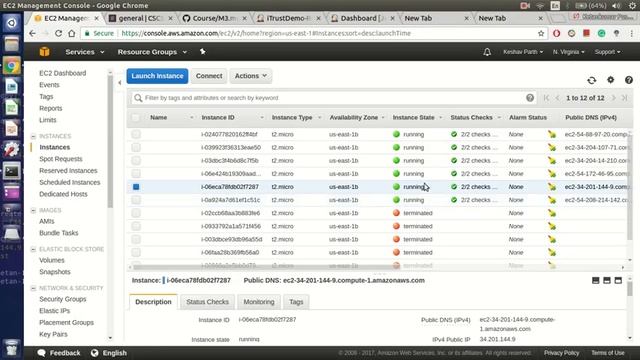Switch to the Monitoring tab
The width and height of the screenshot is (640, 360).
coord(259,302)
